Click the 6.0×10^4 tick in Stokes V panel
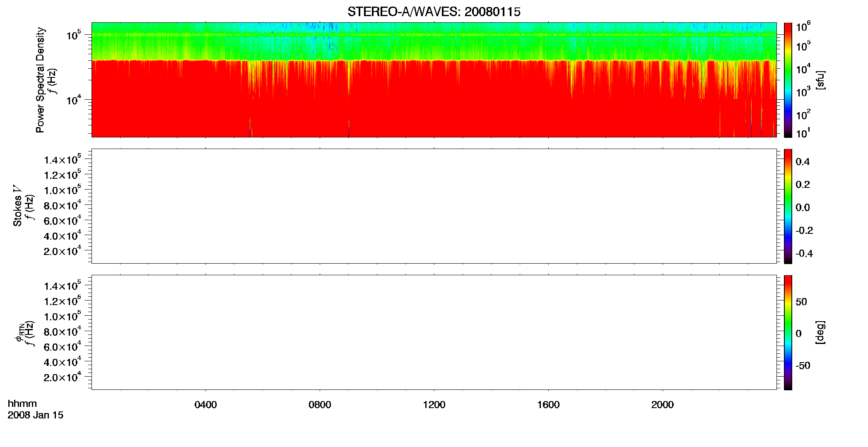Image resolution: width=868 pixels, height=447 pixels. click(63, 220)
